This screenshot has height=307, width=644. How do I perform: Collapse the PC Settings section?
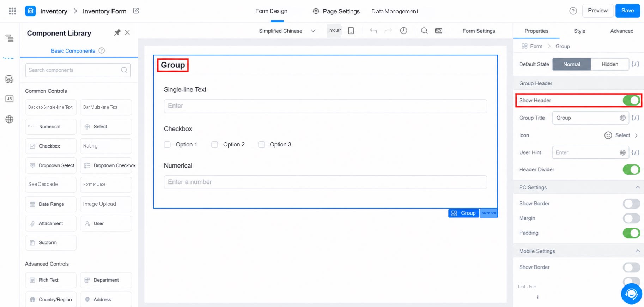tap(638, 187)
